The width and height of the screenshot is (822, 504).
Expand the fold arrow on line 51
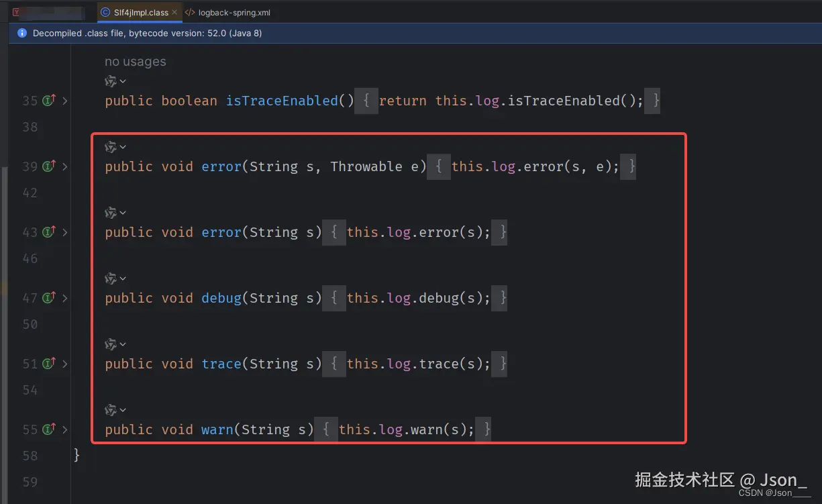[x=65, y=364]
